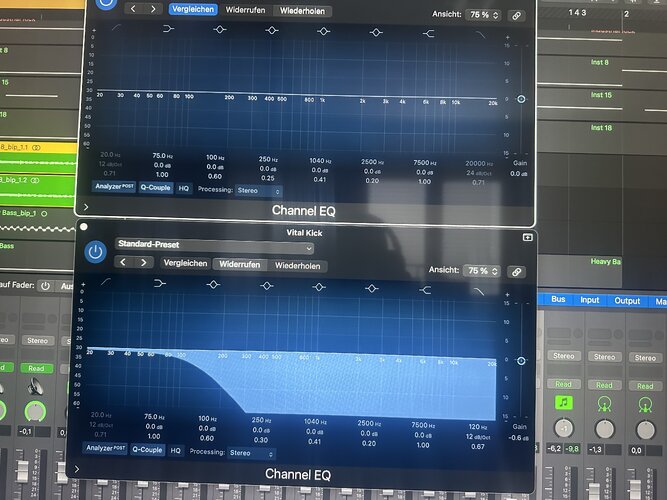Screen dimensions: 667x500
Task: Click high shelf band icon in lower EQ
Action: [425, 290]
